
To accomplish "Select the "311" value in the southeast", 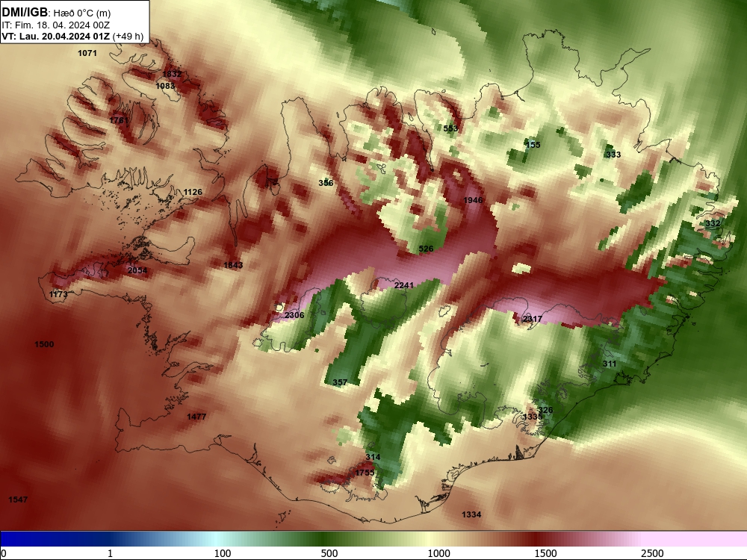I will click(x=610, y=364).
